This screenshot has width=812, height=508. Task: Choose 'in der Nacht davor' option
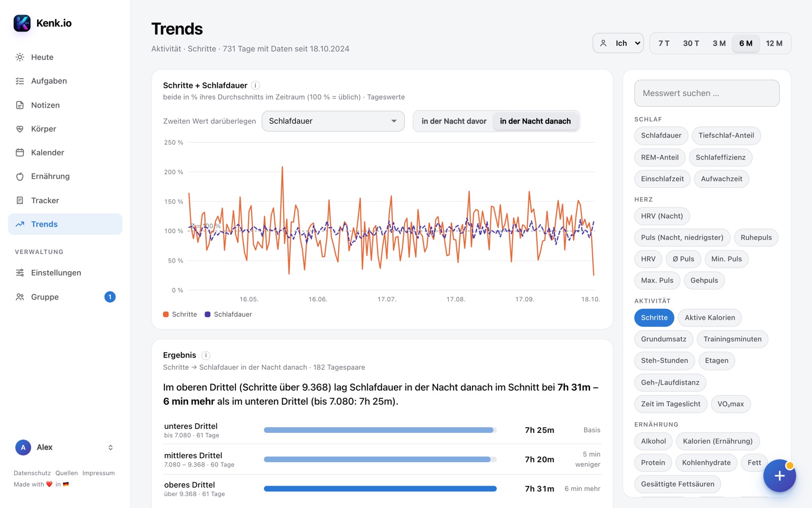[454, 121]
